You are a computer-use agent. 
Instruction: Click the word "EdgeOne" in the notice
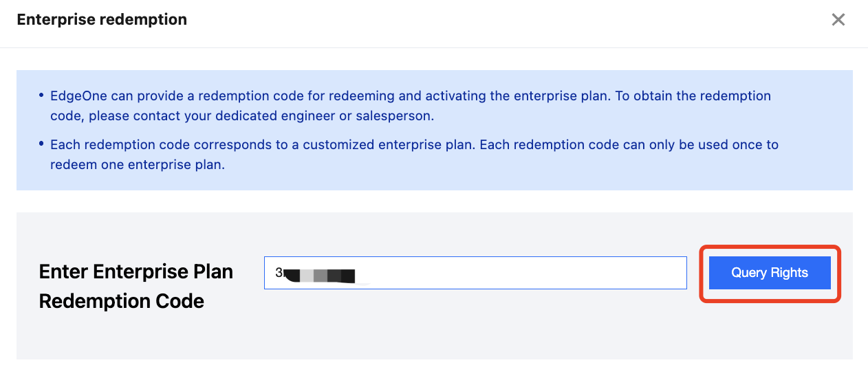(x=75, y=96)
